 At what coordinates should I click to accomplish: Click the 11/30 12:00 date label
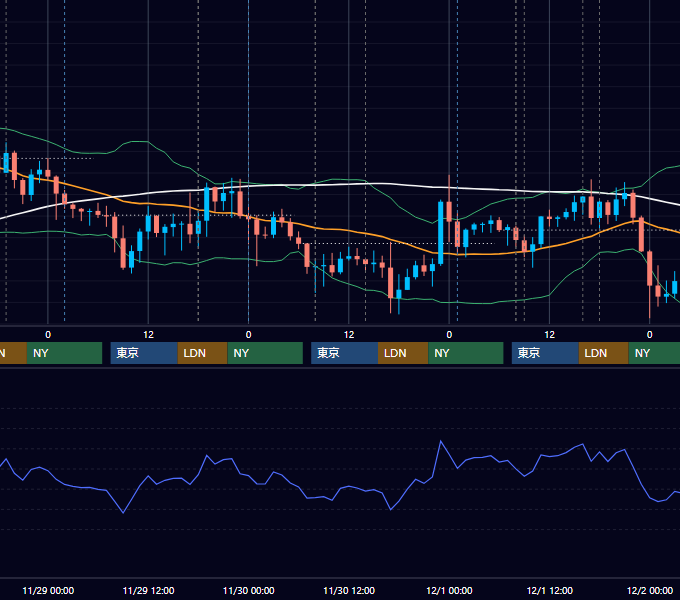pos(349,590)
